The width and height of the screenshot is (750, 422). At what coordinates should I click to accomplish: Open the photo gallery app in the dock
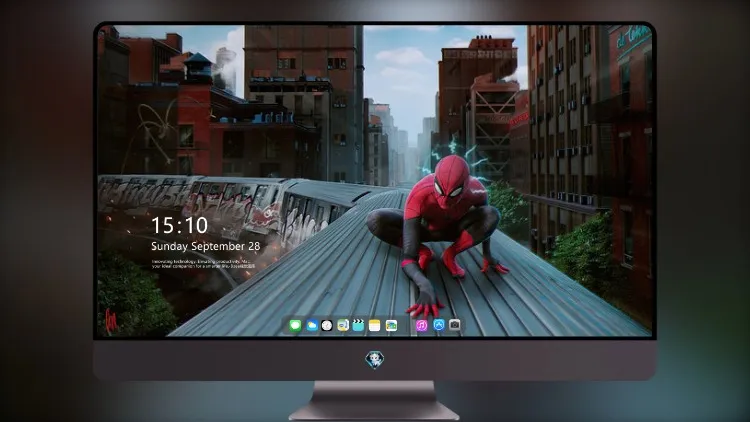(x=391, y=326)
